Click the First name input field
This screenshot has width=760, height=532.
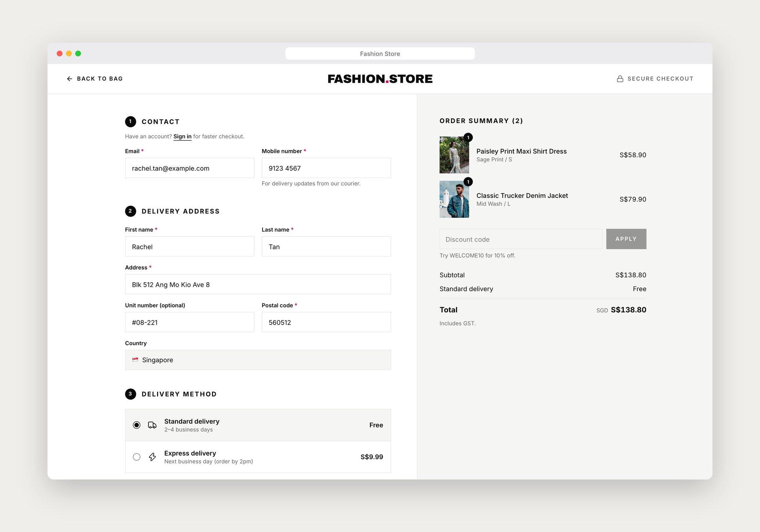click(x=190, y=246)
